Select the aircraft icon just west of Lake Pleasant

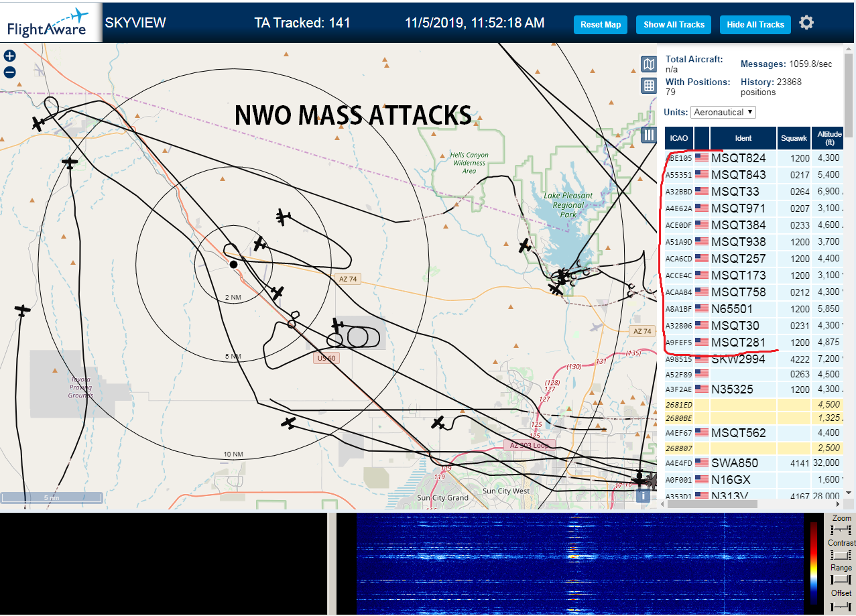click(525, 246)
